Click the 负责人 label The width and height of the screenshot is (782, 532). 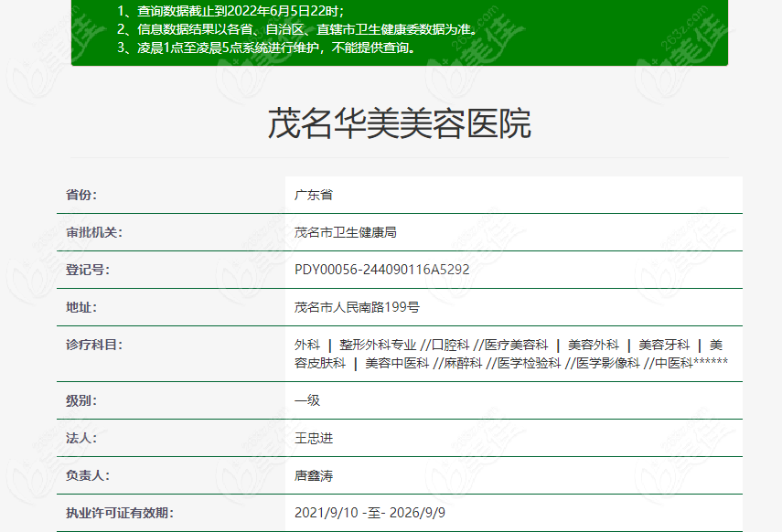click(88, 475)
